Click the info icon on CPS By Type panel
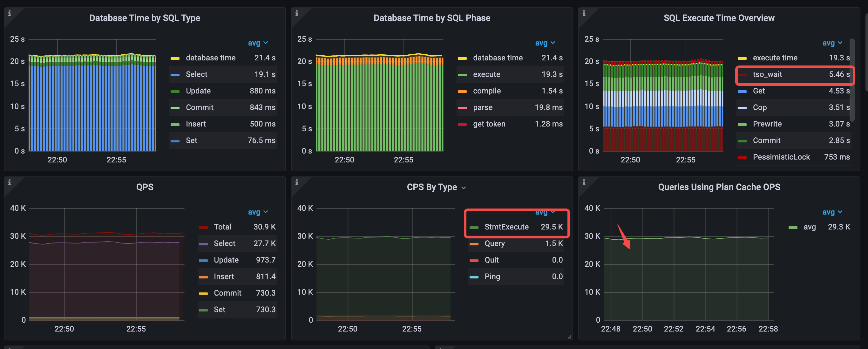Image resolution: width=868 pixels, height=349 pixels. (296, 182)
